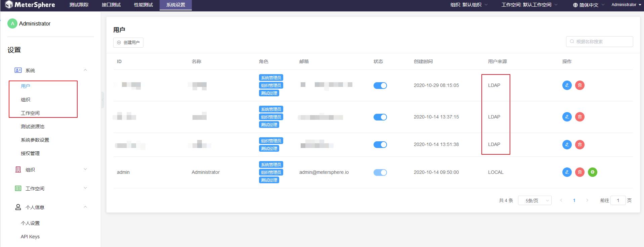644x247 pixels.
Task: Select 授权管理 in the sidebar
Action: [x=30, y=153]
